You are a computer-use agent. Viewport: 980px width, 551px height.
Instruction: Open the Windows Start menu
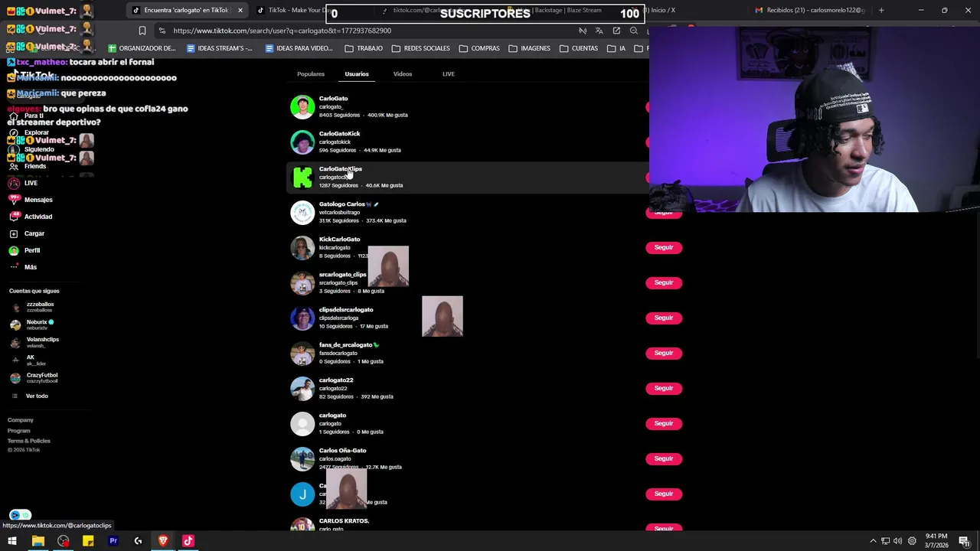(x=12, y=541)
